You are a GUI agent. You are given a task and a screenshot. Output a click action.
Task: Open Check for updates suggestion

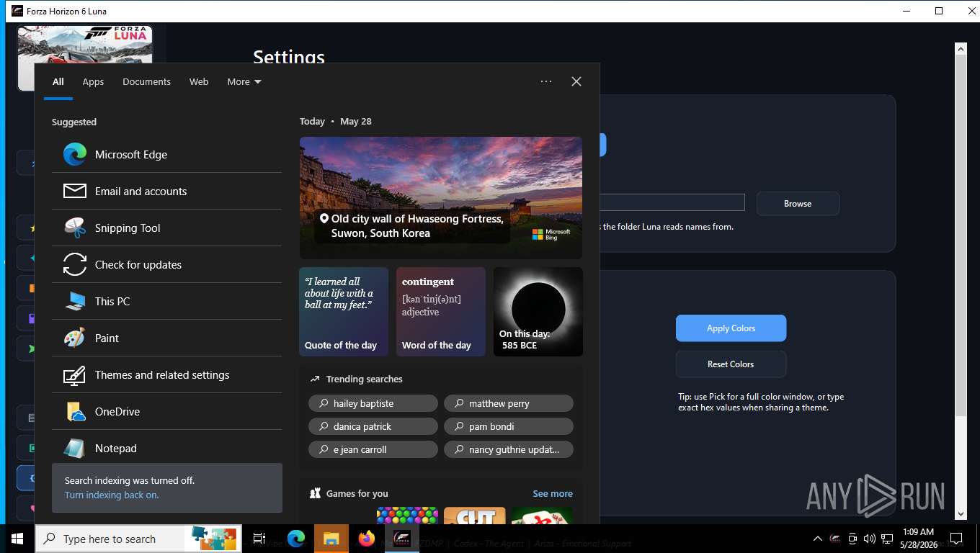[166, 264]
